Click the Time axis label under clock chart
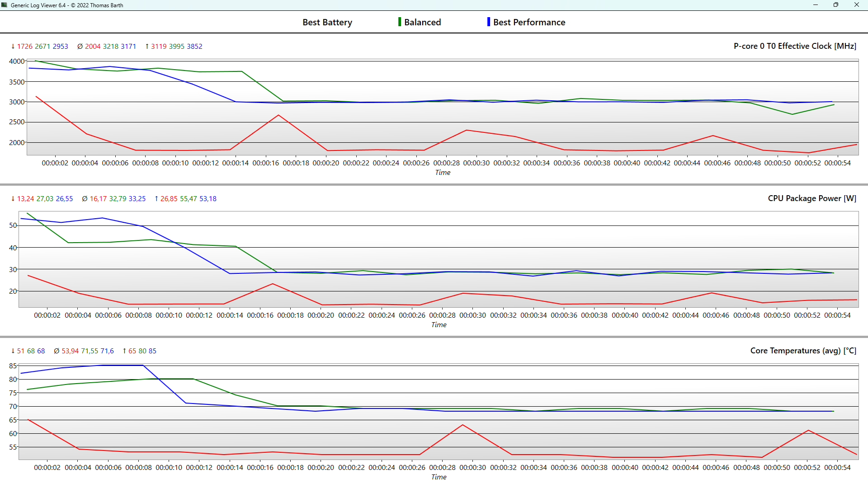This screenshot has height=488, width=868. pos(443,173)
